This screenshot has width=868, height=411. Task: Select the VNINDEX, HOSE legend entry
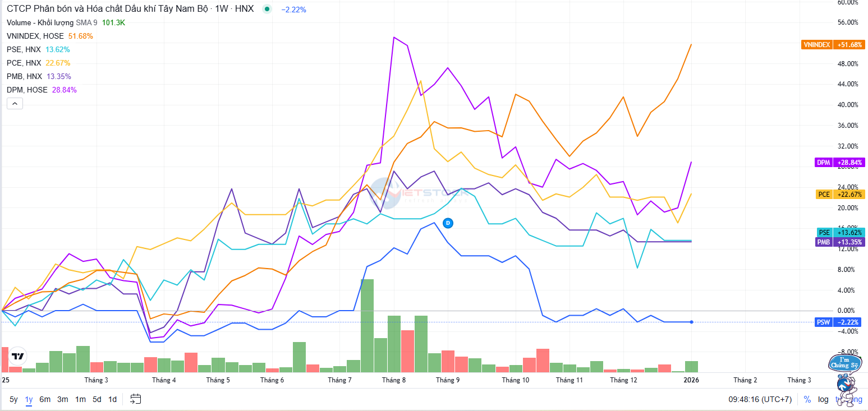click(35, 36)
